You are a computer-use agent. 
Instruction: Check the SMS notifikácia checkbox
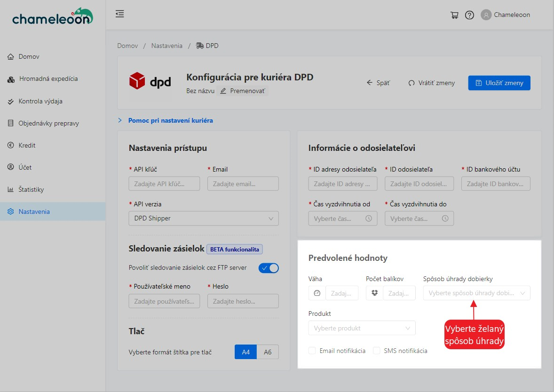pos(376,351)
